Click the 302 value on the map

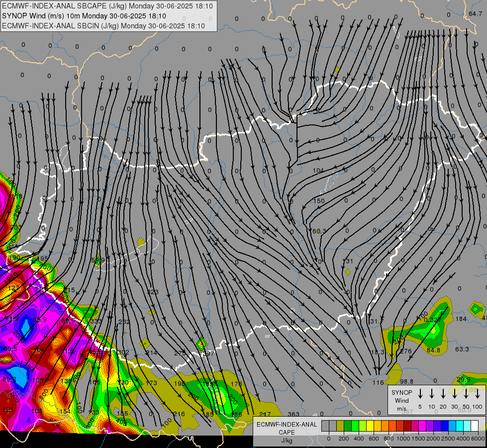[x=123, y=352]
